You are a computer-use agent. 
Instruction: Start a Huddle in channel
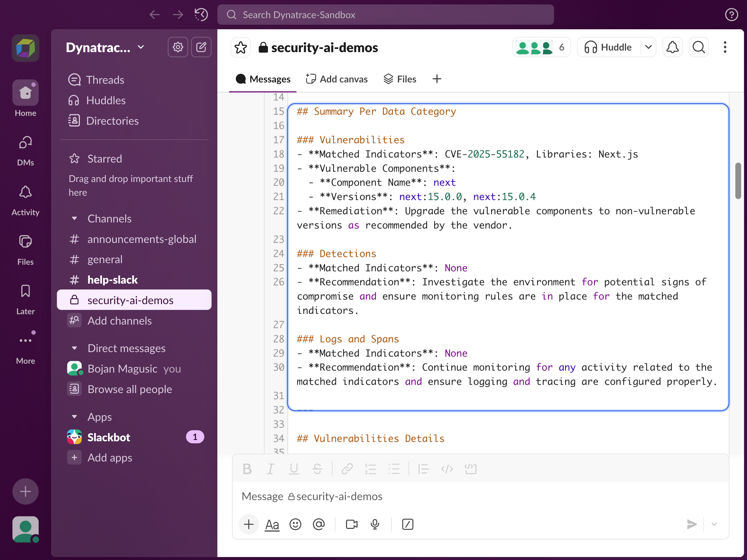(608, 47)
